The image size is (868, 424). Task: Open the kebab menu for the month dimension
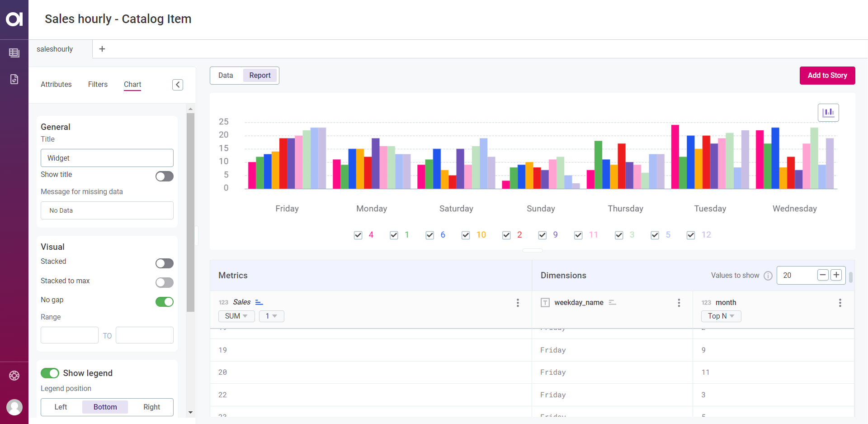[x=840, y=303]
